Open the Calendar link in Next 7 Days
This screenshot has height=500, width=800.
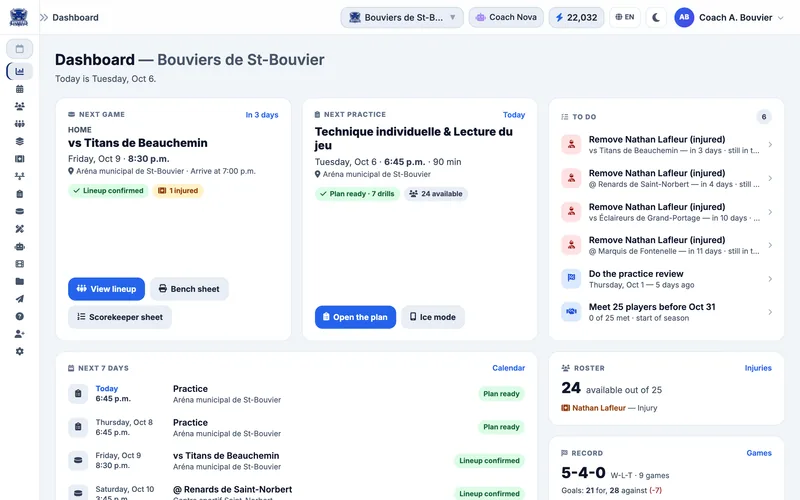click(x=508, y=368)
